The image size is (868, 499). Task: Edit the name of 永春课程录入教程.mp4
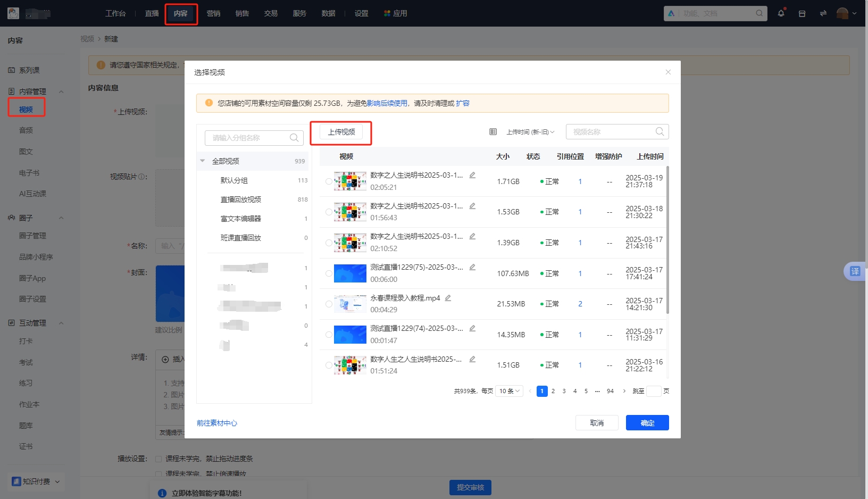pyautogui.click(x=448, y=298)
